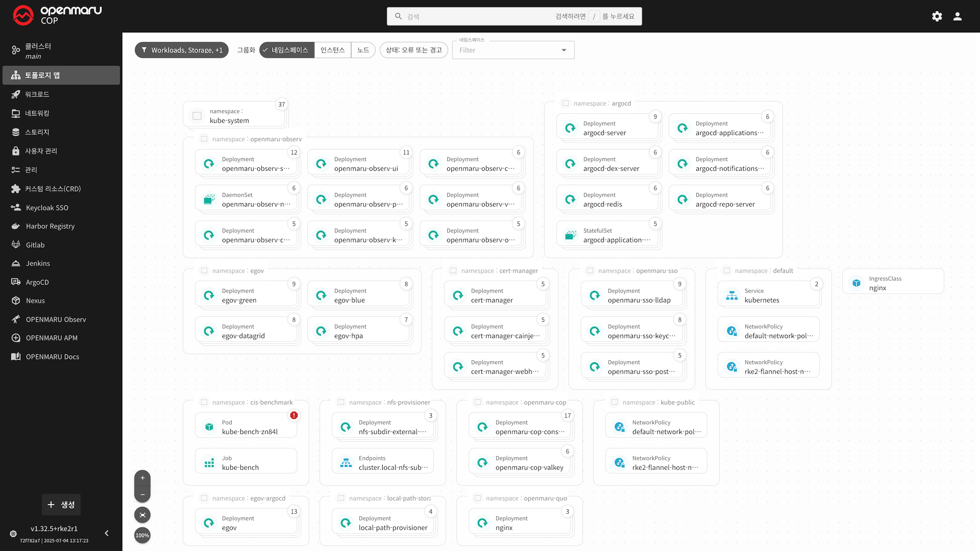This screenshot has height=551, width=980.
Task: Open the user account icon
Action: [x=958, y=16]
